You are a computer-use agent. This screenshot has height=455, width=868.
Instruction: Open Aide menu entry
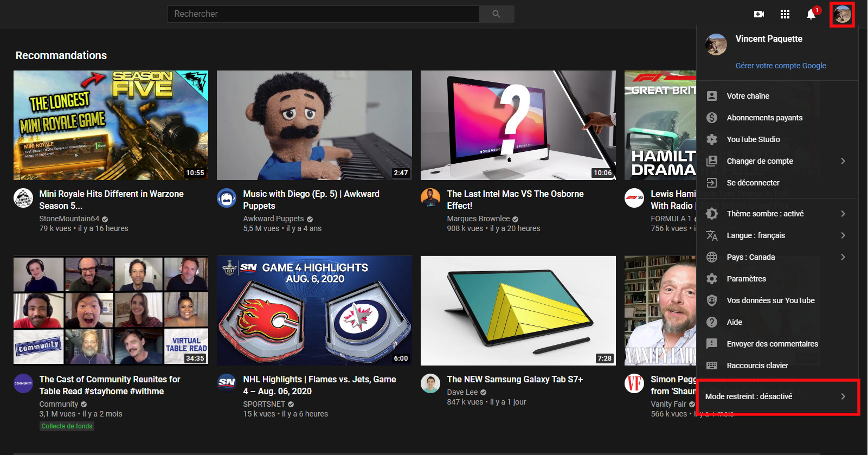(x=777, y=322)
